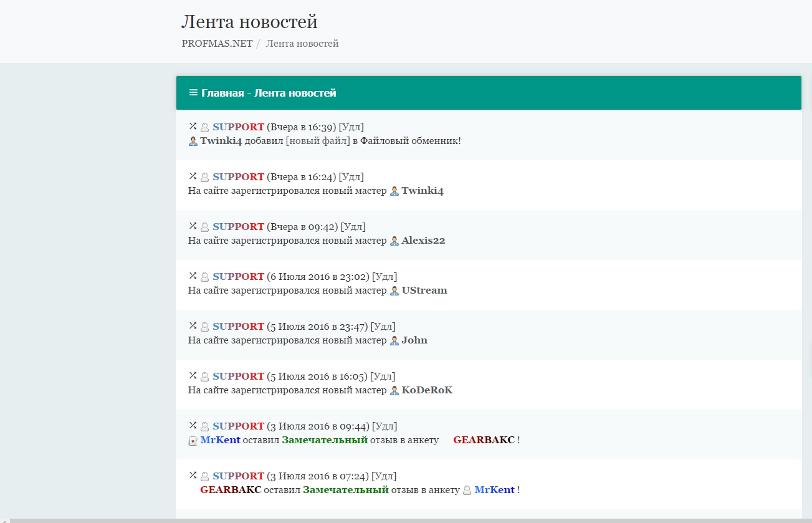Open SUPPORT profile in Вчера 09:42 entry

238,227
